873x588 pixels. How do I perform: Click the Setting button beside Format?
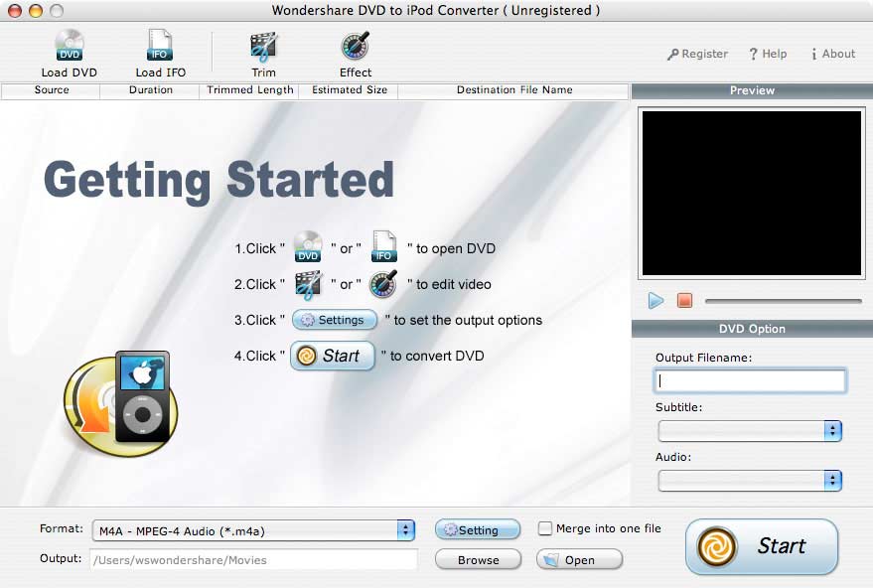pyautogui.click(x=478, y=530)
